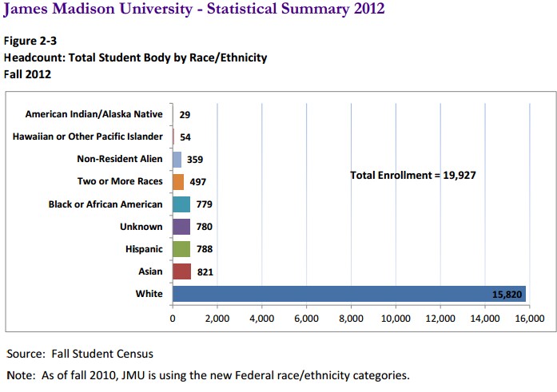
Task: Click the 15,820 data label
Action: coord(507,295)
